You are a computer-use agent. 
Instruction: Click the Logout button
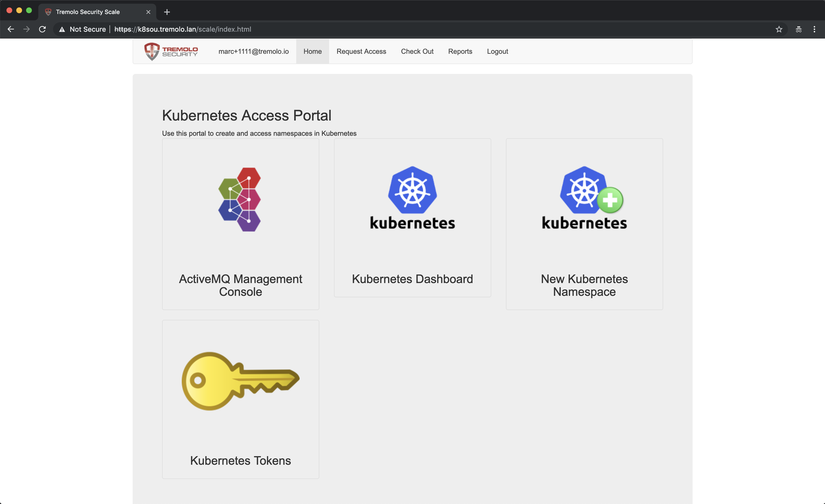point(497,51)
